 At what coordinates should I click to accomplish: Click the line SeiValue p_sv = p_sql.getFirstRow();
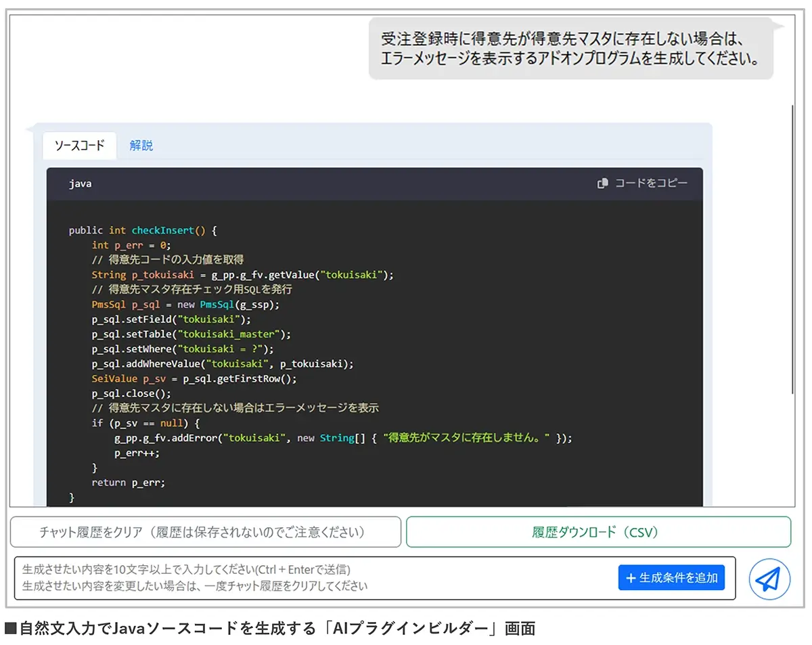194,379
